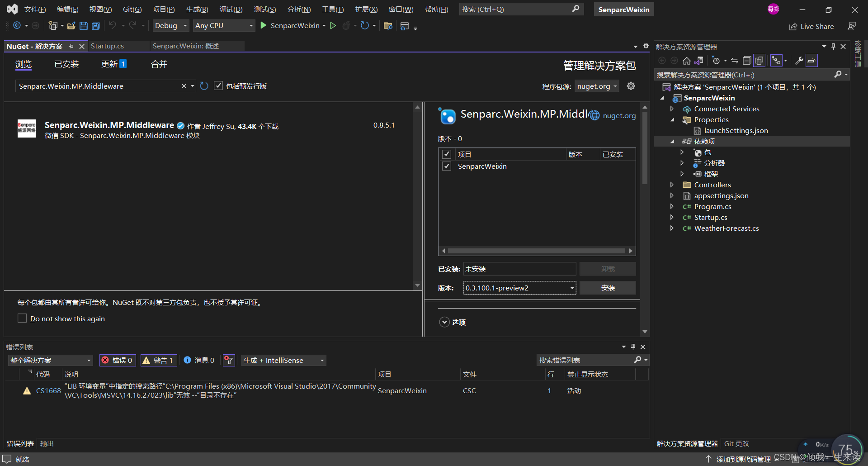Click the feedback icon beside Live Share
This screenshot has width=868, height=466.
(x=852, y=26)
